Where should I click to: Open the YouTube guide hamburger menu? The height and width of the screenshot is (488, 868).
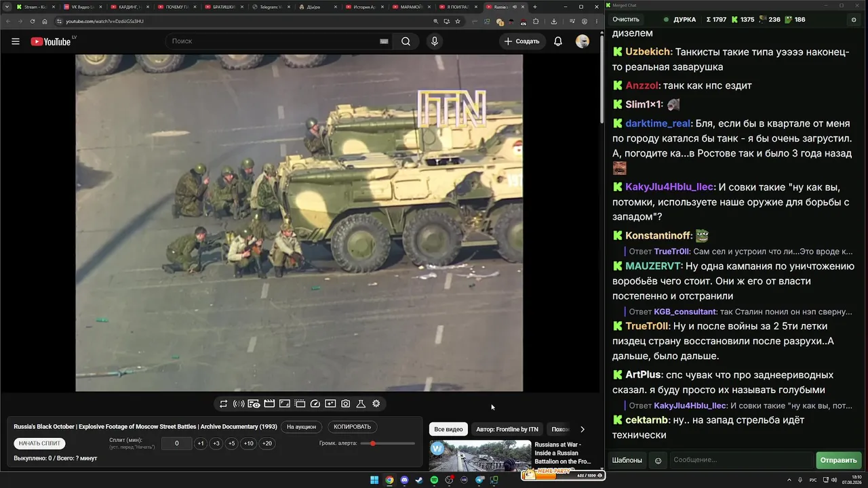(16, 41)
